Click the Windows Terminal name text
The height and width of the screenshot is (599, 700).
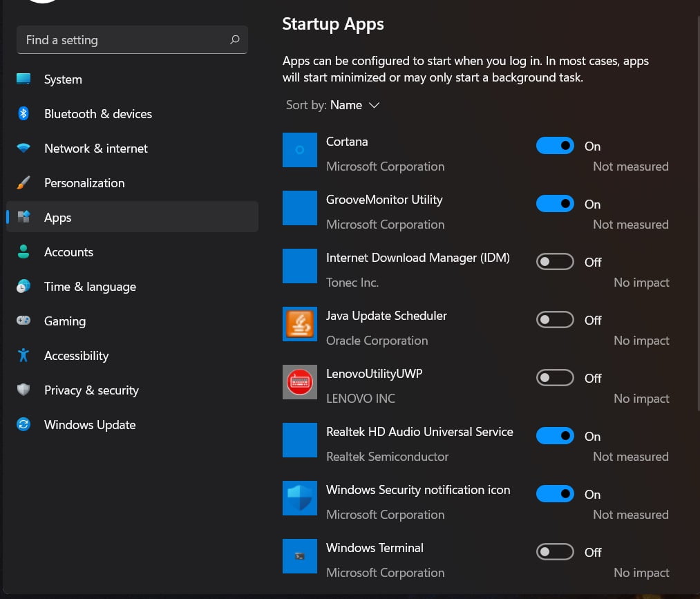[375, 548]
